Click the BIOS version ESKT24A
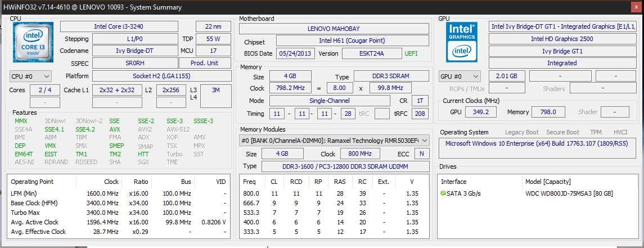644x248 pixels. click(x=372, y=53)
